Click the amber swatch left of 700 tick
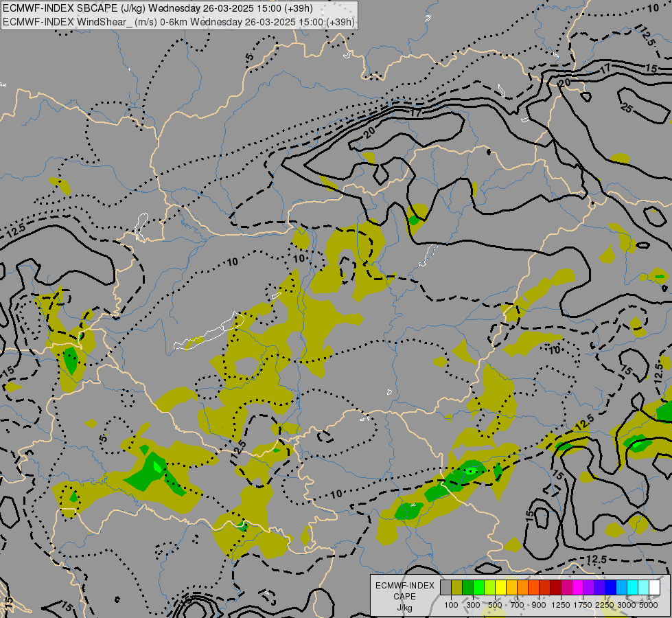This screenshot has height=618, width=672. [511, 588]
